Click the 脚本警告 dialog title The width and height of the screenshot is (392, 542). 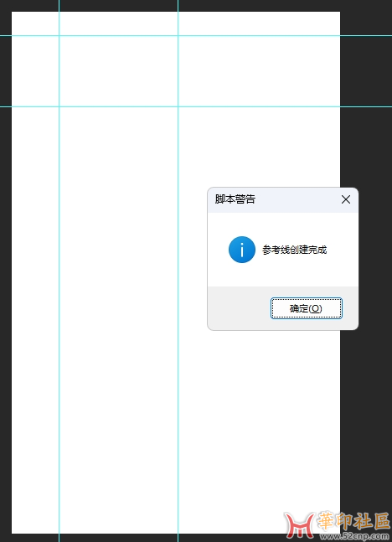coord(235,199)
